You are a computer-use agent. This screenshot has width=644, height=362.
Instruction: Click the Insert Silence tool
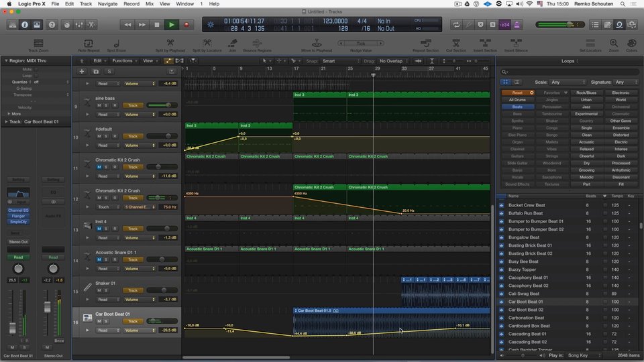pyautogui.click(x=516, y=45)
